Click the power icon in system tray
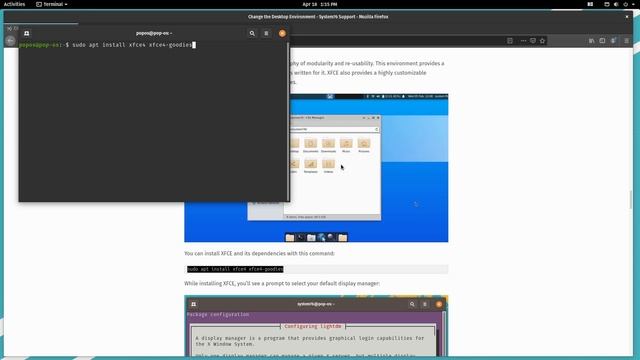 pos(625,4)
